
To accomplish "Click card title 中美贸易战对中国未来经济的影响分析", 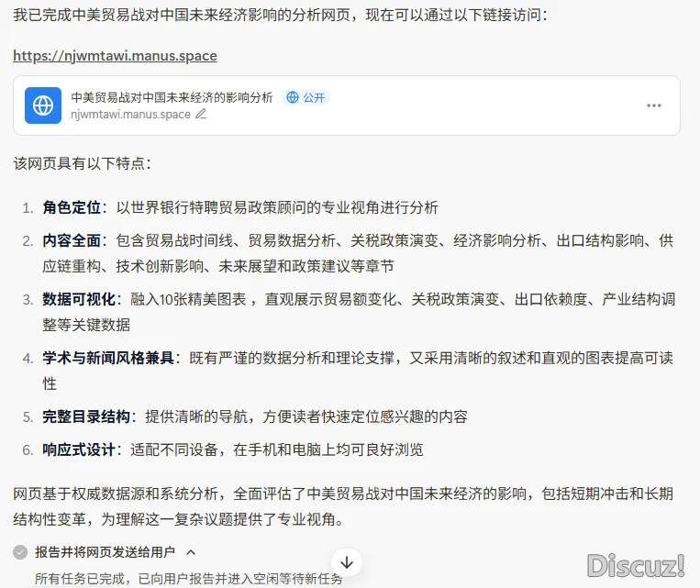I will (172, 97).
